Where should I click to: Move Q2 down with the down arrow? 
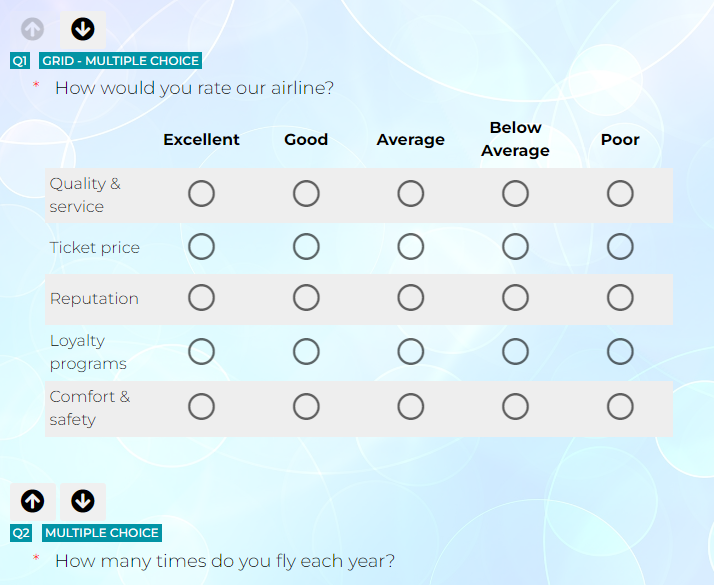pos(83,502)
